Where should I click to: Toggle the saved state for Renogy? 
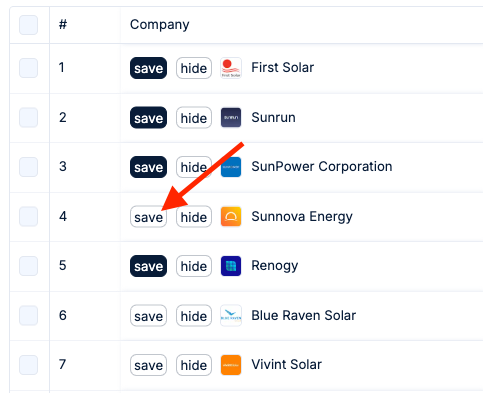[x=148, y=266]
